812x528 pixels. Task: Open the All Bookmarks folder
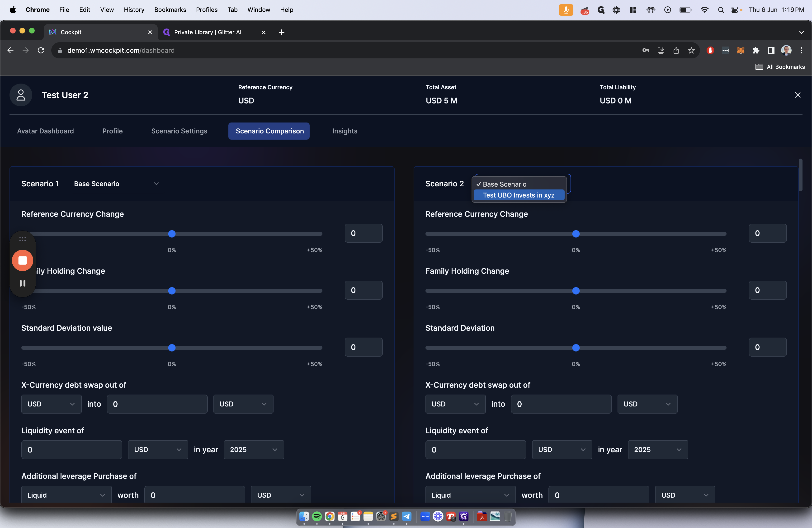780,67
